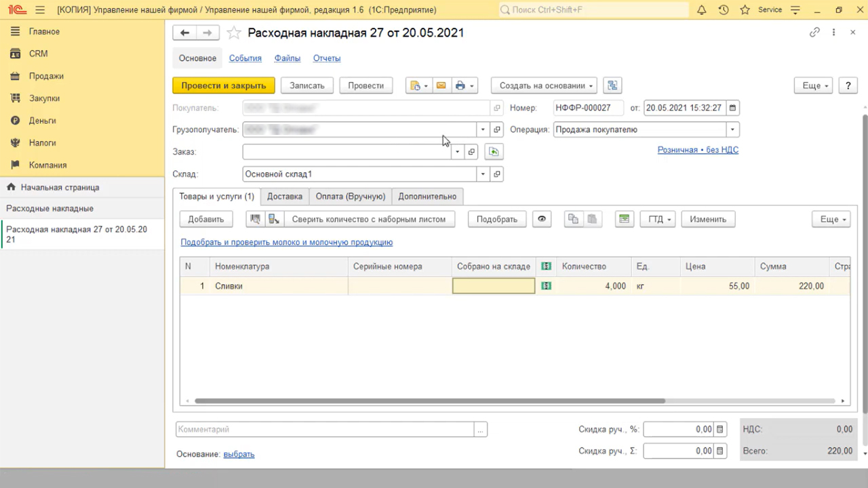
Task: Expand the Операция dropdown list
Action: [732, 129]
